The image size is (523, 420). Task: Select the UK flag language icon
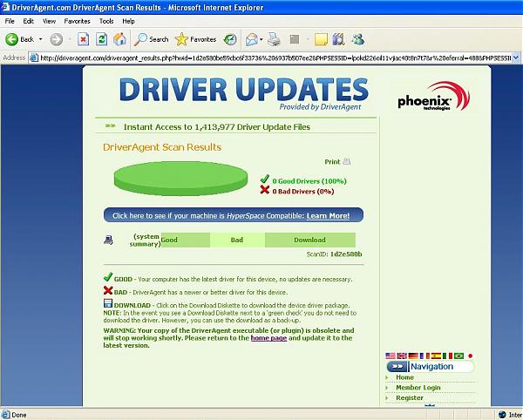coord(402,356)
